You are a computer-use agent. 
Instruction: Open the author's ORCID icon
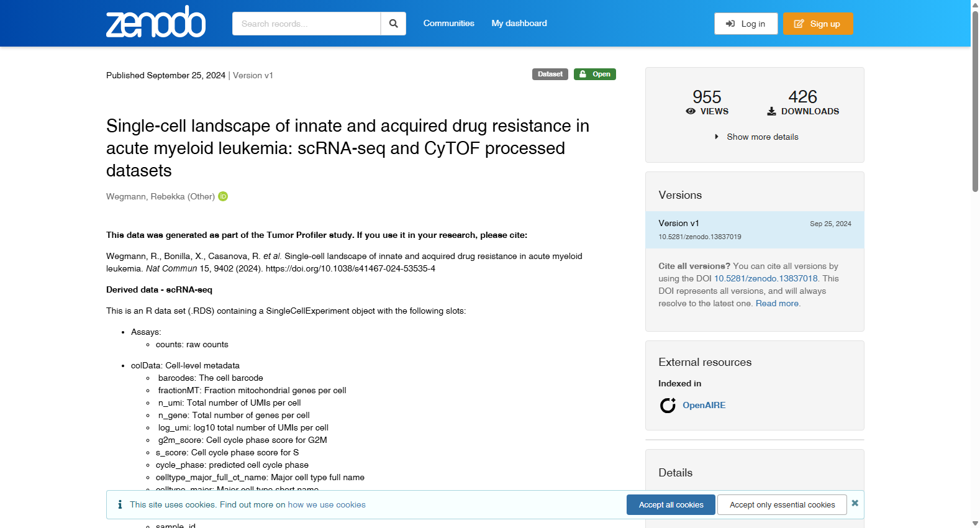223,196
